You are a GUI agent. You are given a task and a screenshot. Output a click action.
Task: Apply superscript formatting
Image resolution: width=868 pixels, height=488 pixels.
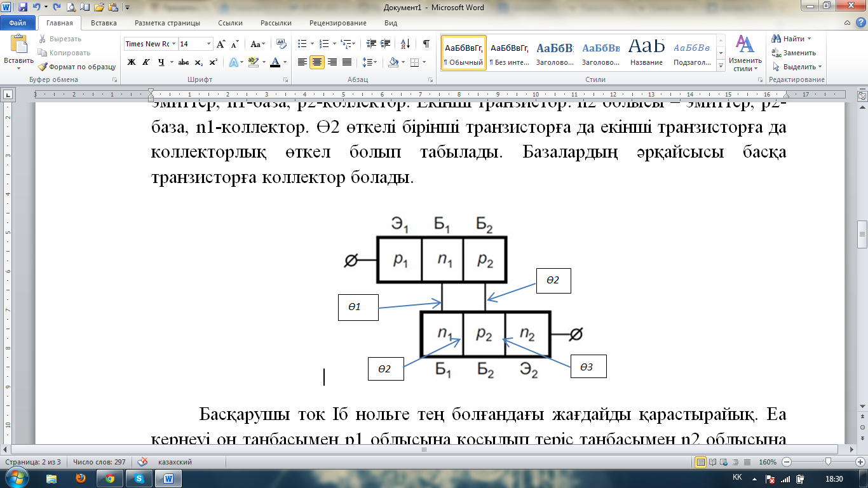pyautogui.click(x=213, y=62)
